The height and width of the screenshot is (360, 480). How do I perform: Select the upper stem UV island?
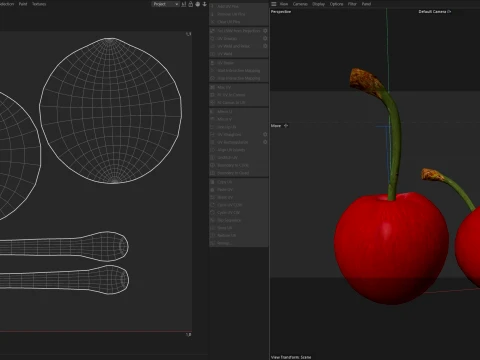[x=64, y=246]
